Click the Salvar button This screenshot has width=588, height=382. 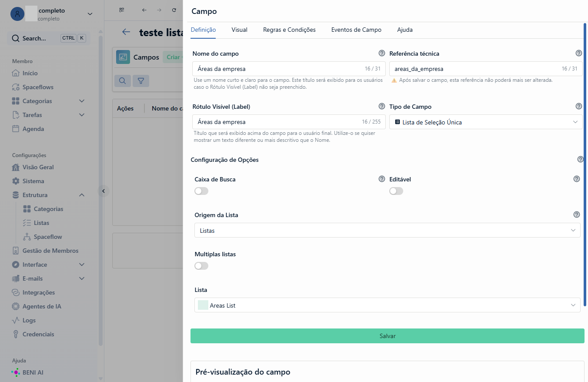tap(388, 336)
